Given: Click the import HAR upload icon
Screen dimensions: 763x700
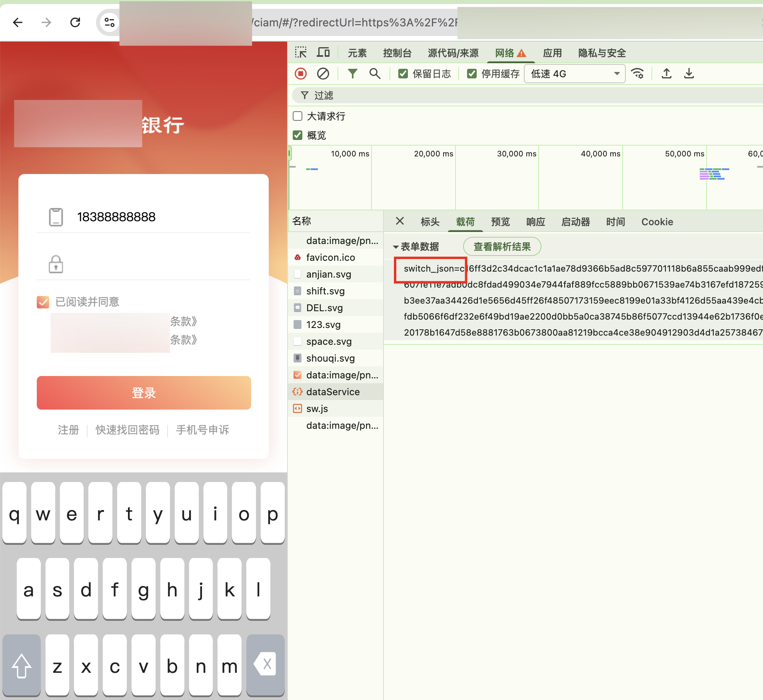Looking at the screenshot, I should (666, 74).
